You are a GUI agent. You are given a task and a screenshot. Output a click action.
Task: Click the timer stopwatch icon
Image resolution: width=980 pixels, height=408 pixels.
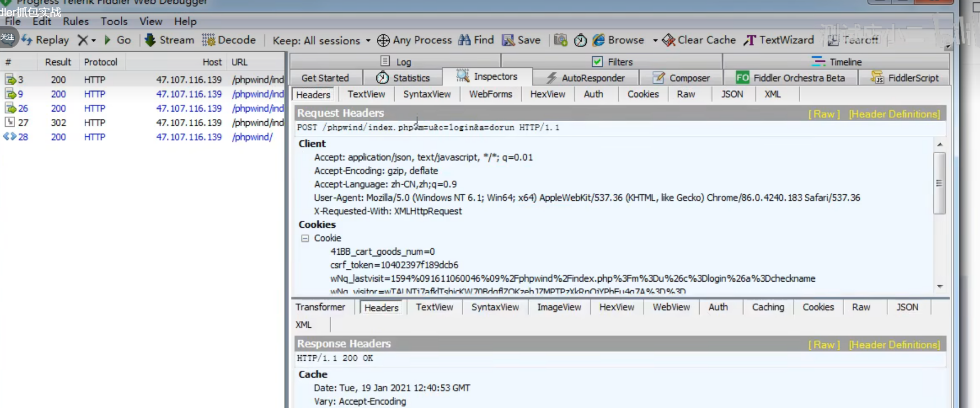[x=580, y=40]
